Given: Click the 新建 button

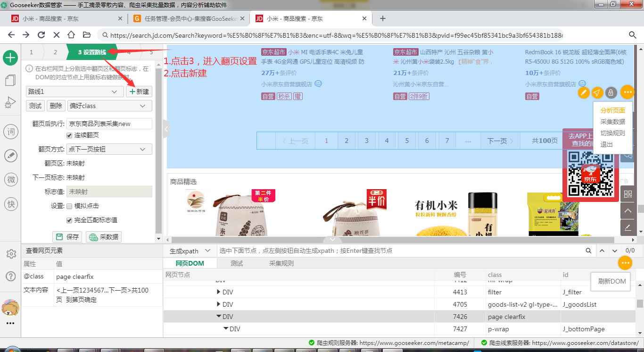Looking at the screenshot, I should pyautogui.click(x=139, y=92).
